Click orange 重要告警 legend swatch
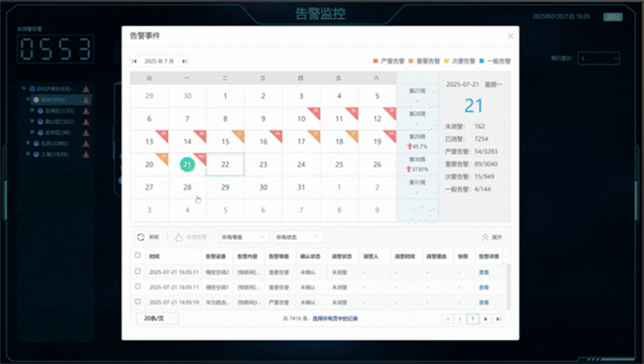644x364 pixels. click(411, 61)
